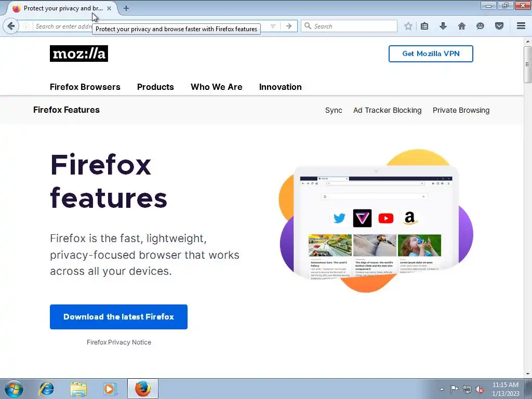Show hidden tray icons arrow
The image size is (532, 399).
pyautogui.click(x=442, y=389)
